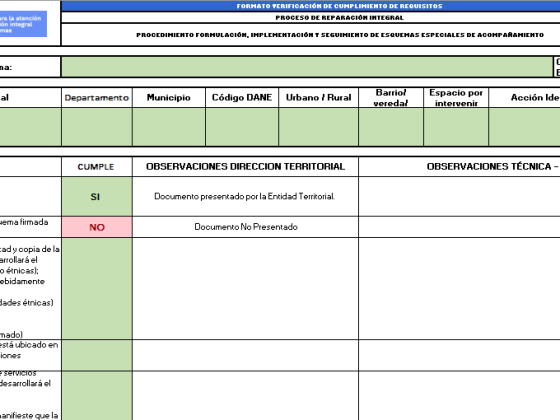This screenshot has height=420, width=560.
Task: Click the 'Proceso de Reparación Integral' header cell
Action: coord(311,18)
